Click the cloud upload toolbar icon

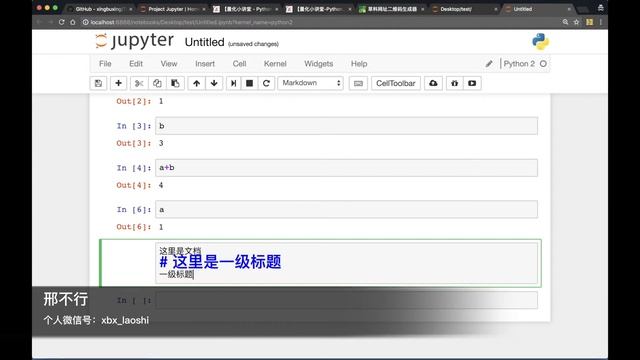coord(433,83)
